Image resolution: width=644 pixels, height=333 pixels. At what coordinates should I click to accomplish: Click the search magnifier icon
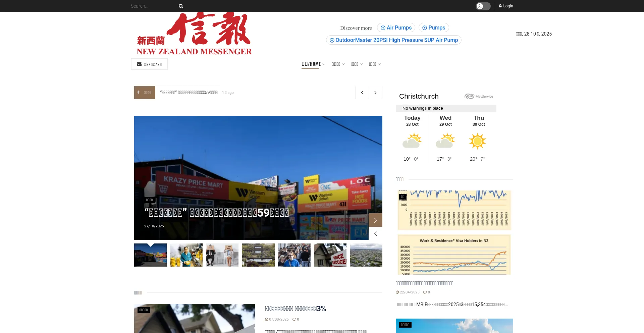[181, 6]
